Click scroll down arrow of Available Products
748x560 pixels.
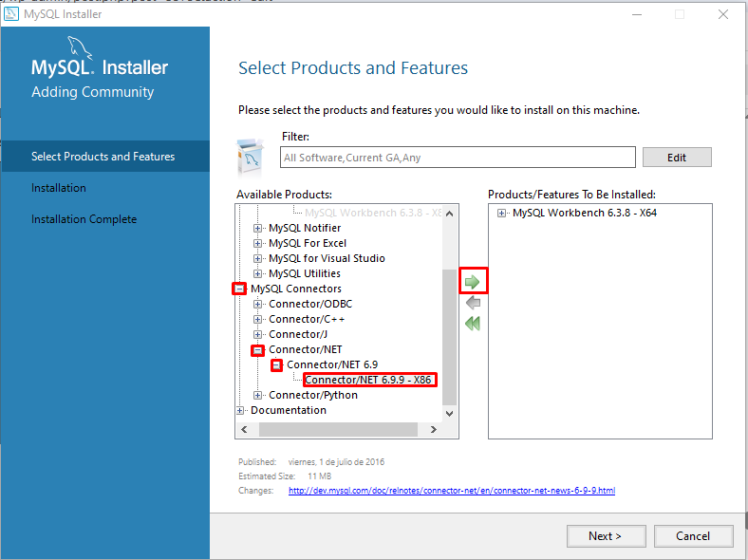click(x=449, y=414)
